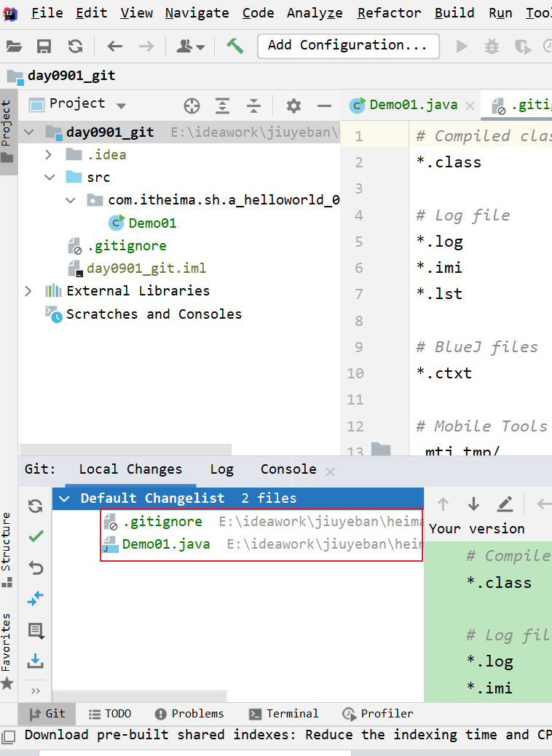
Task: Open Project panel gear settings
Action: (293, 106)
